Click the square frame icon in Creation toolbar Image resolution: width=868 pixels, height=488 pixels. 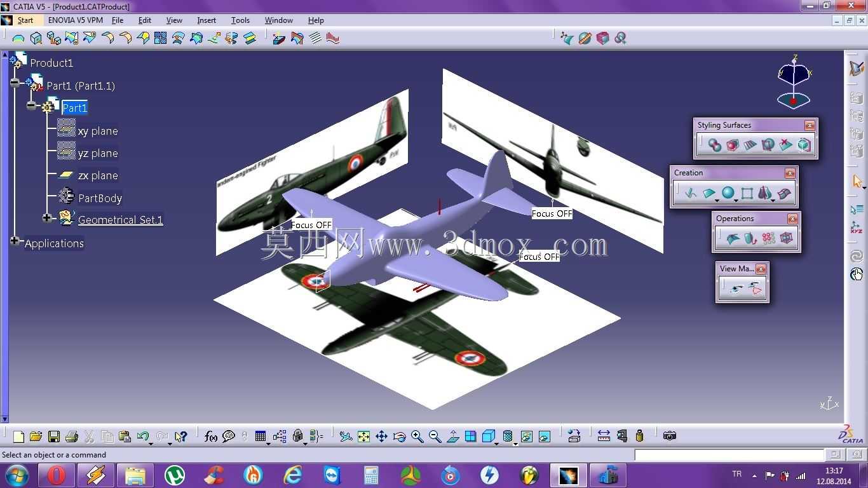[x=747, y=193]
